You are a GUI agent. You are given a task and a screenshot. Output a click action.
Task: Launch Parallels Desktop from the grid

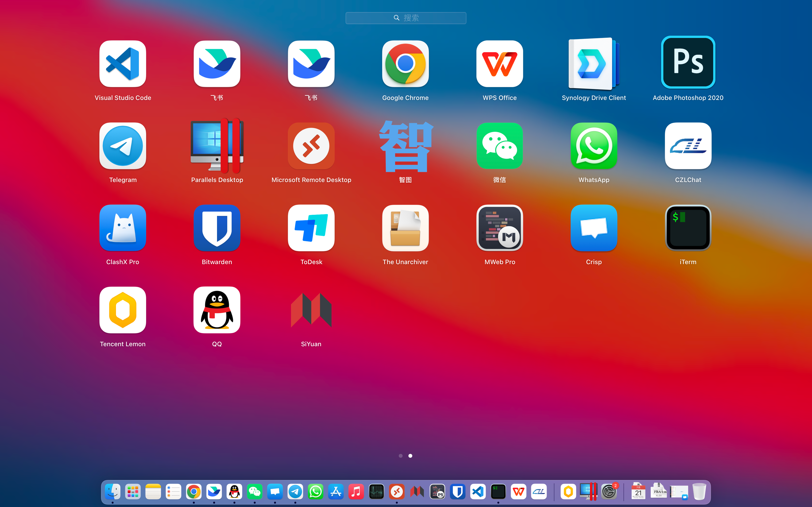pos(217,146)
